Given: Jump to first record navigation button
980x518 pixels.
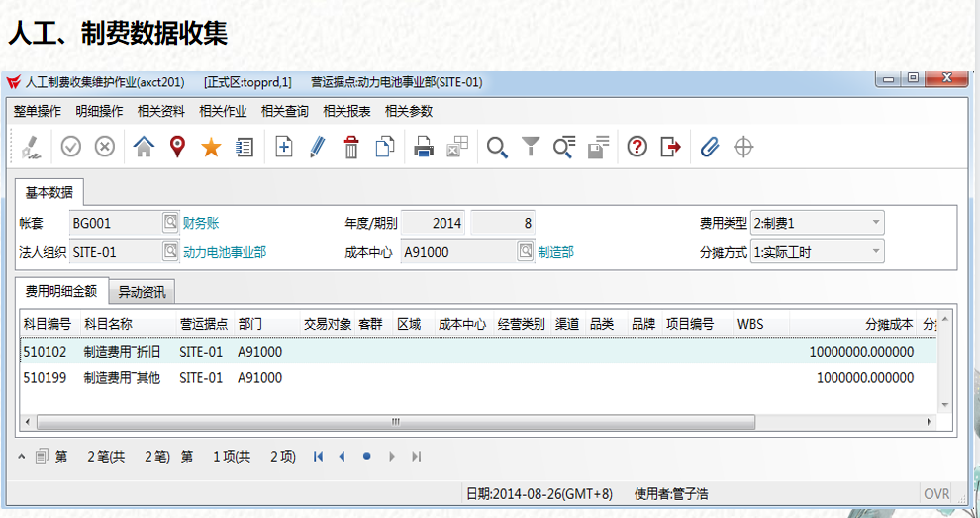Looking at the screenshot, I should tap(318, 456).
